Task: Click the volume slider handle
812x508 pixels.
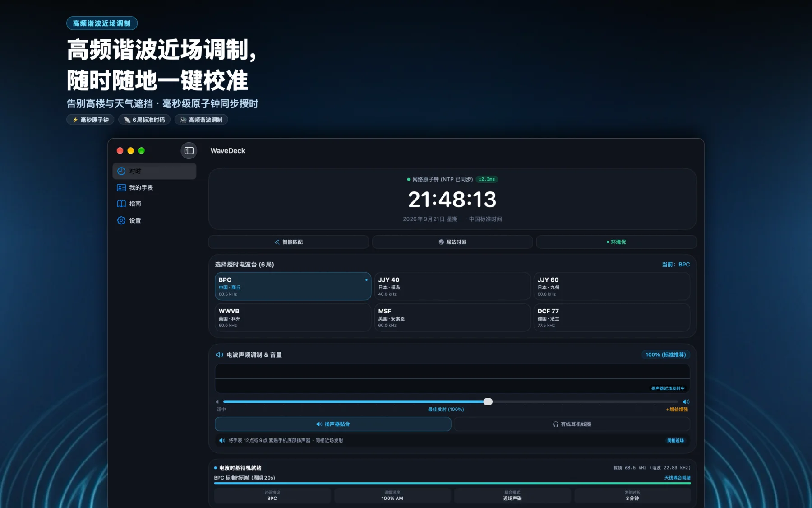Action: click(488, 401)
